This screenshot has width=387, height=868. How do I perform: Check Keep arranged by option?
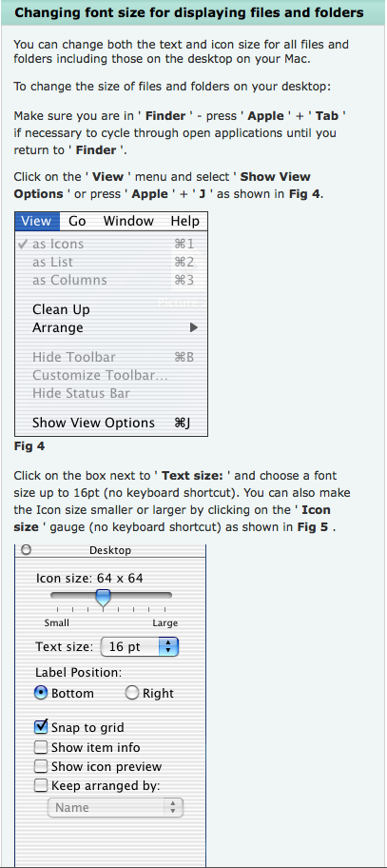pyautogui.click(x=41, y=785)
